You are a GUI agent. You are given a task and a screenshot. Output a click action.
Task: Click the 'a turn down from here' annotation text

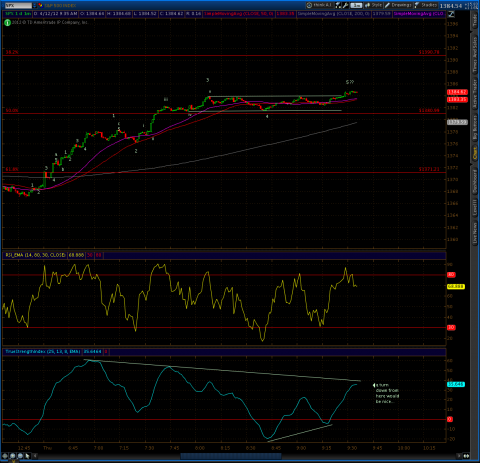pyautogui.click(x=387, y=393)
